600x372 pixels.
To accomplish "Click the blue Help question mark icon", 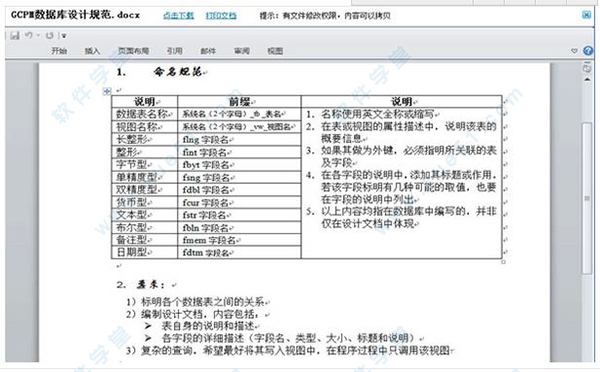I will click(588, 51).
